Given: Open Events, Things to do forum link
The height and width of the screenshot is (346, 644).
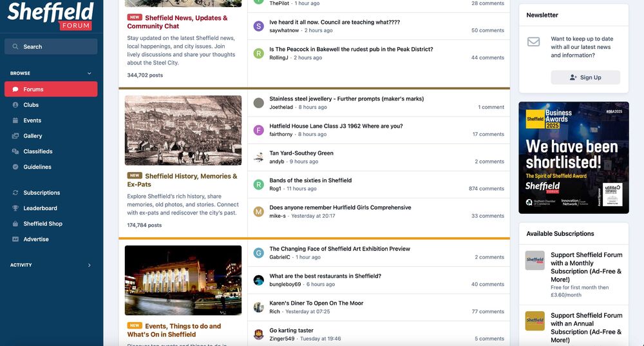Looking at the screenshot, I should pyautogui.click(x=174, y=330).
